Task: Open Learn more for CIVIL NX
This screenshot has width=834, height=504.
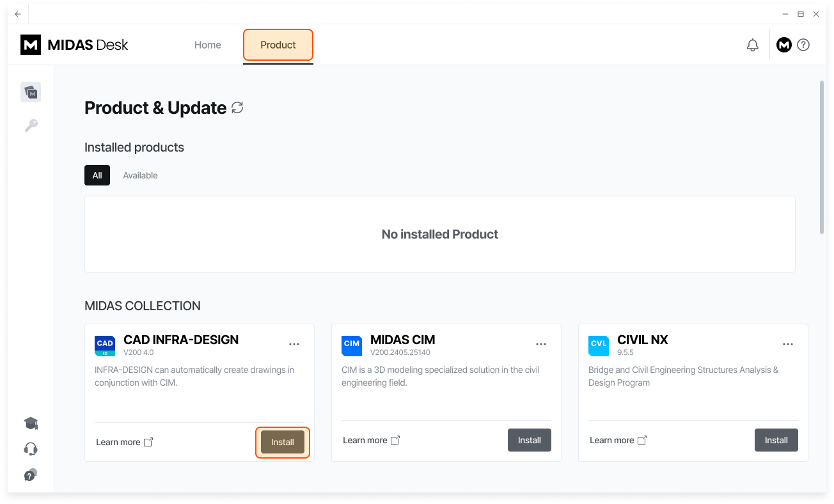Action: coord(618,440)
